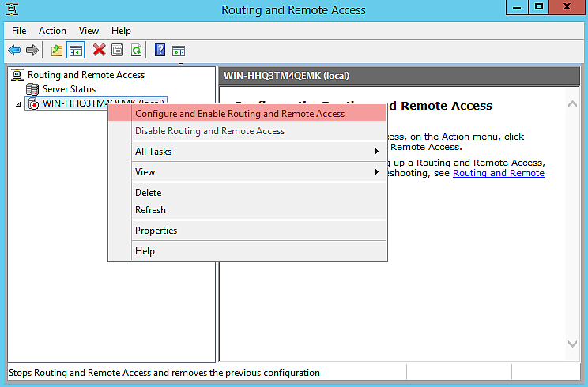Toggle the Show/Hide Action Pane icon
The height and width of the screenshot is (387, 588).
click(x=178, y=50)
